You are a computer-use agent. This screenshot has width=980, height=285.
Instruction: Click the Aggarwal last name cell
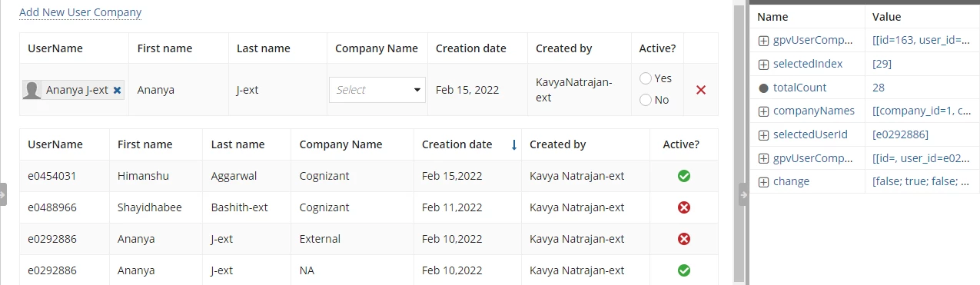pyautogui.click(x=234, y=176)
